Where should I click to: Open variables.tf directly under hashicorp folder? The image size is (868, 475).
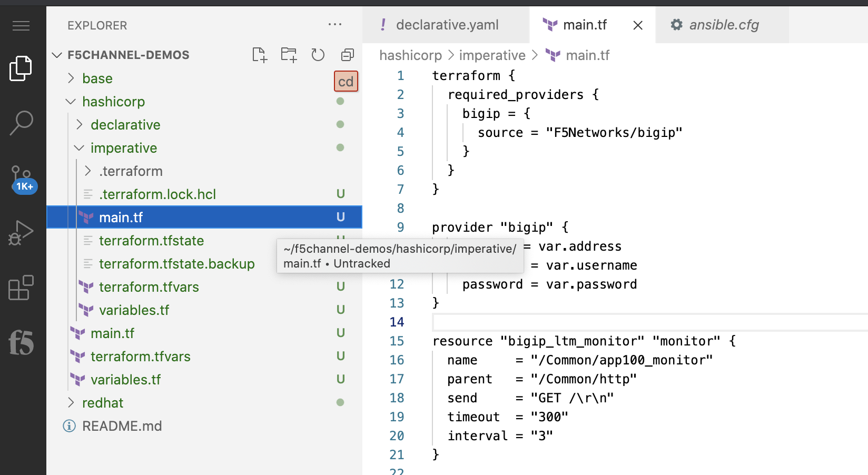pos(204,380)
